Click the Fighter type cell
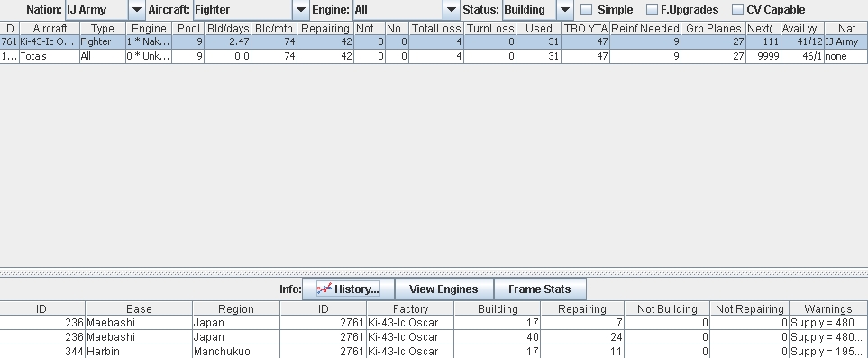 (x=103, y=41)
